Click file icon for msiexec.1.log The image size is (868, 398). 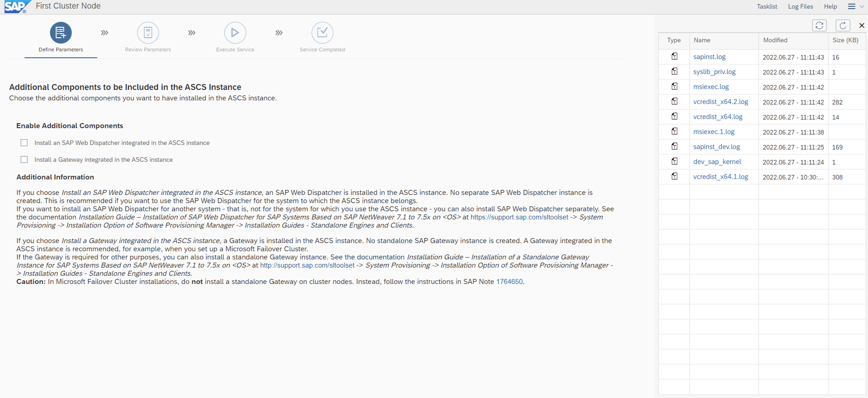tap(675, 131)
